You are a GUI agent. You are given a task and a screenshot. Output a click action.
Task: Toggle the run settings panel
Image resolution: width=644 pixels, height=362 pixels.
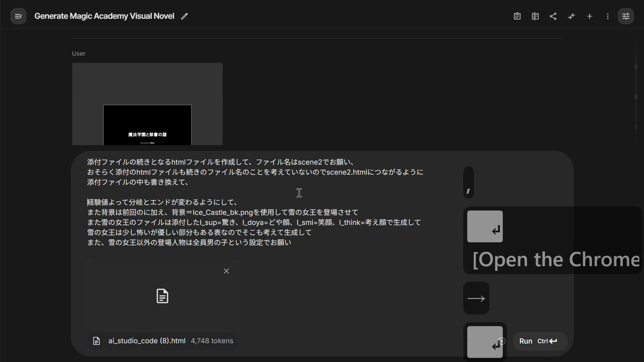pyautogui.click(x=626, y=16)
